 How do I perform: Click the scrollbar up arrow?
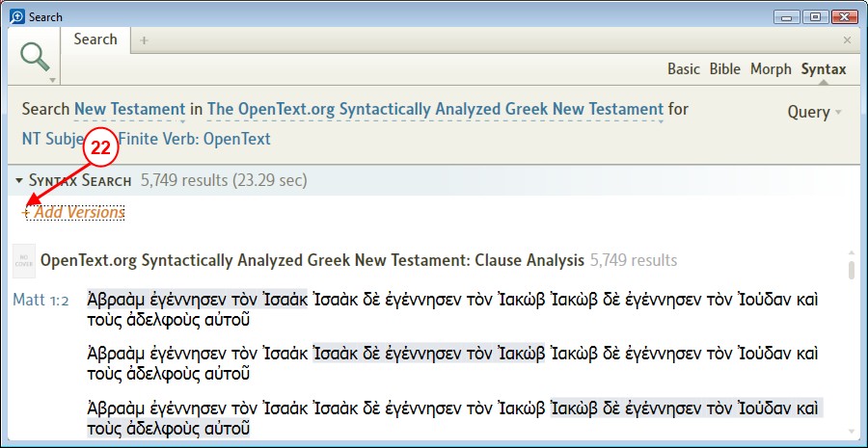tap(854, 252)
